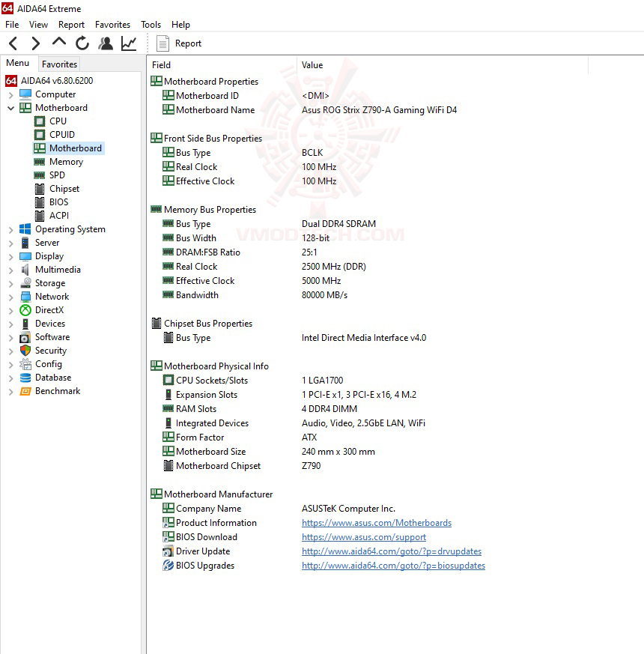Screen dimensions: 644x654
Task: Click the Config gear icon
Action: 25,364
